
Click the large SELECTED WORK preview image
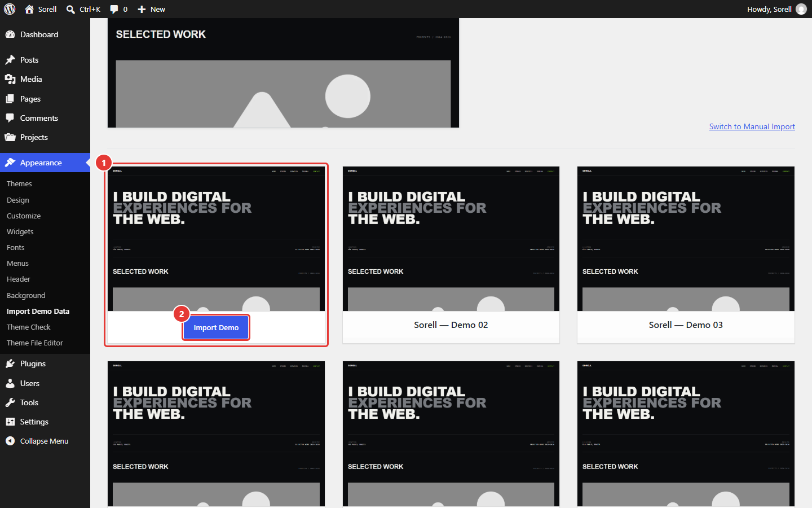tap(283, 73)
